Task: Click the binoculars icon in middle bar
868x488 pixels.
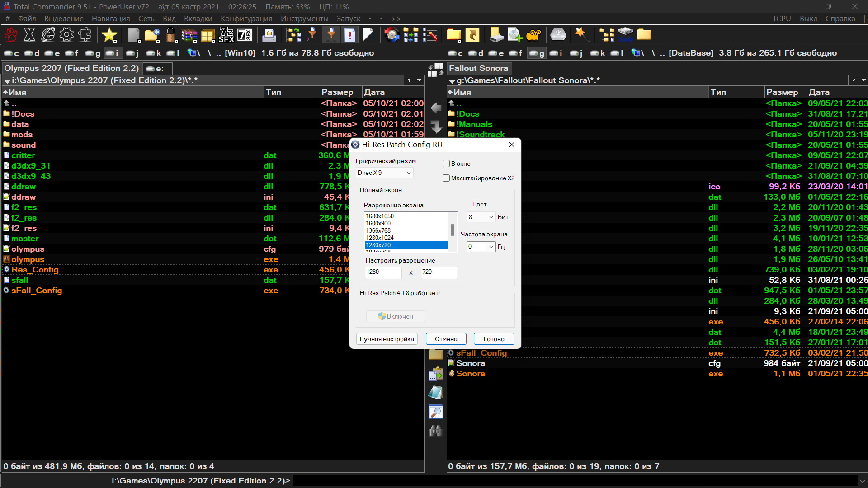Action: (435, 431)
